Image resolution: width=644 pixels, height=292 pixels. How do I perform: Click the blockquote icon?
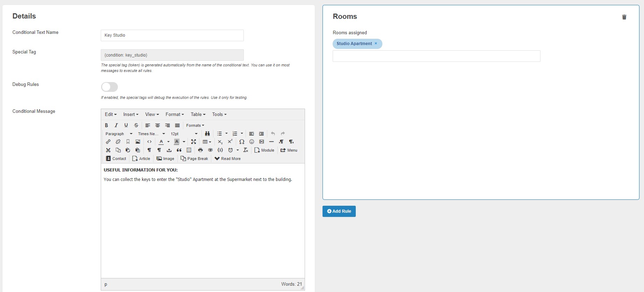(179, 150)
